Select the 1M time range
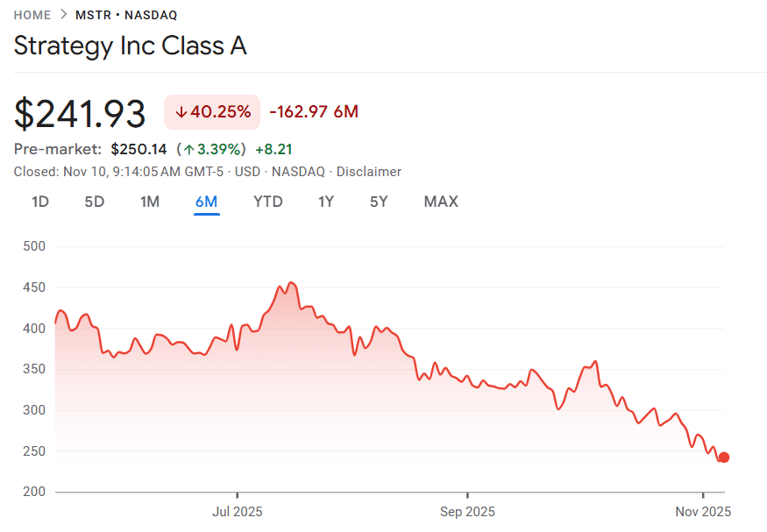The image size is (767, 532). pos(149,202)
